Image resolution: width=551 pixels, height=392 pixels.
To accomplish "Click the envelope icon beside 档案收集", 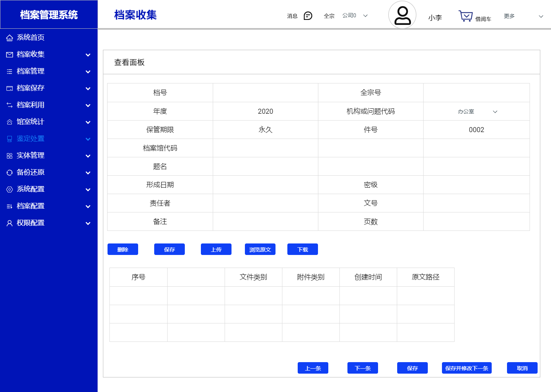I will pos(10,54).
